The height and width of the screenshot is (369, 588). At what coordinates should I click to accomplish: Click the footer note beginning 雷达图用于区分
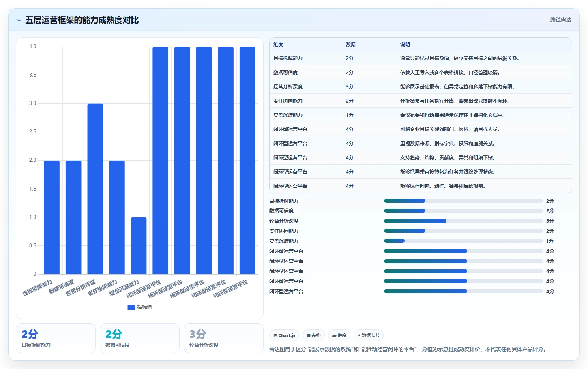(x=408, y=349)
